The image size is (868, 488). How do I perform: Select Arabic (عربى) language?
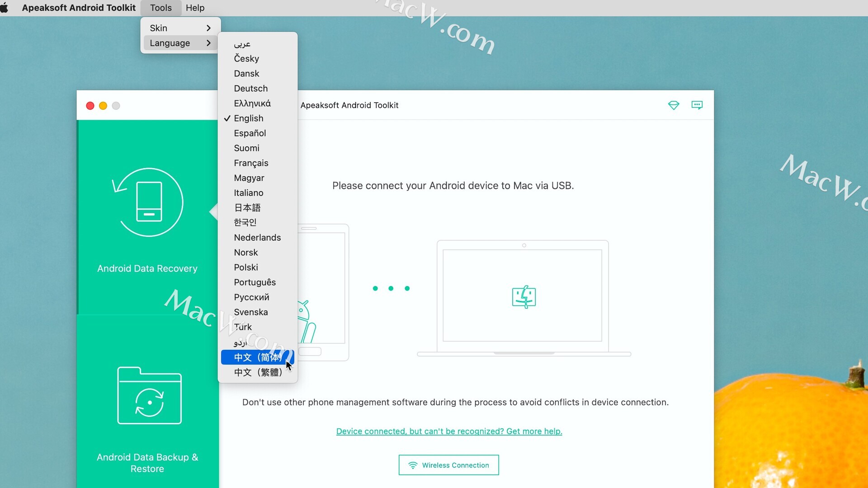[x=258, y=44]
